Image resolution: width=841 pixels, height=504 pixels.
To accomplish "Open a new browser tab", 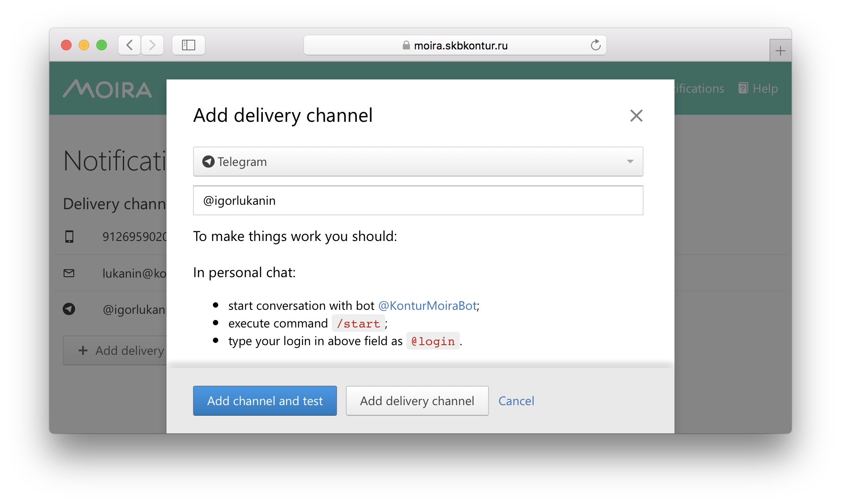I will coord(780,51).
